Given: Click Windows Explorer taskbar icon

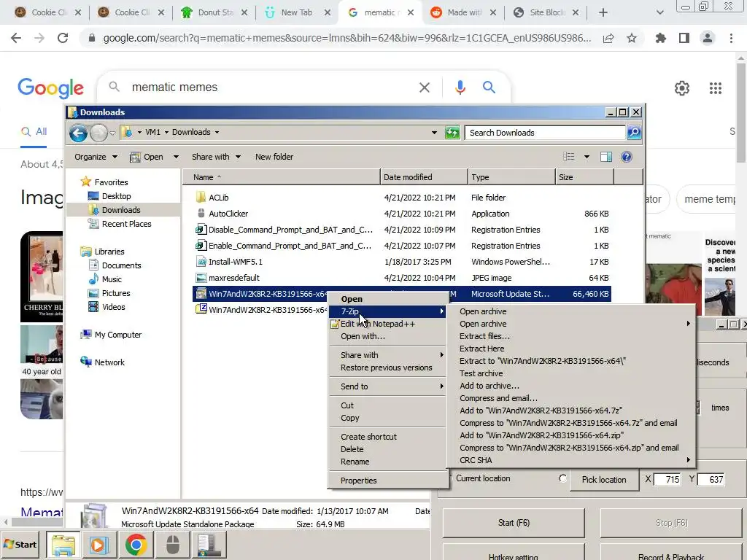Looking at the screenshot, I should 63,545.
